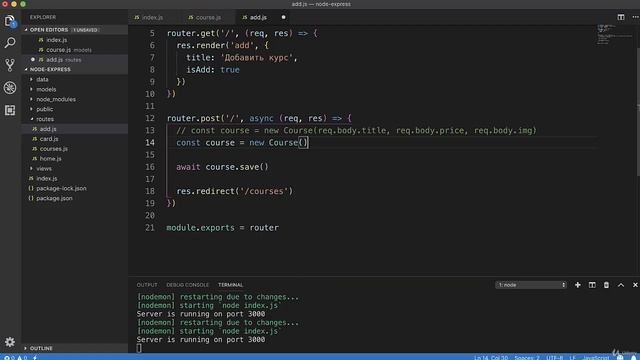Click the lightning bolt status bar icon
The height and width of the screenshot is (360, 640).
pos(35,358)
